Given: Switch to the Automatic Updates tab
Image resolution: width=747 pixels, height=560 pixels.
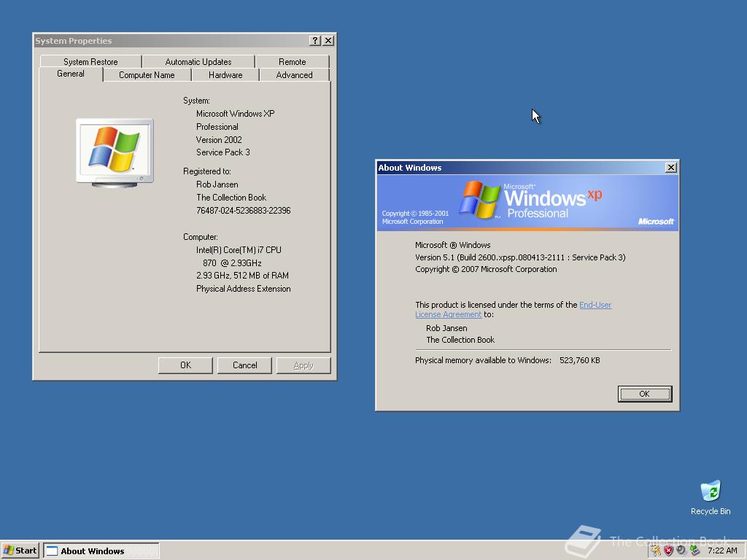Looking at the screenshot, I should click(198, 61).
